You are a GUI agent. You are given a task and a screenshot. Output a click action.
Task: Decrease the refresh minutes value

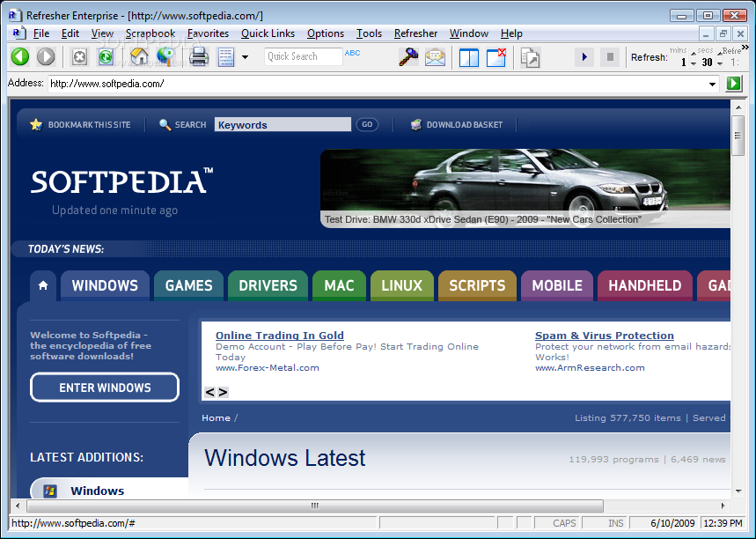click(x=694, y=63)
